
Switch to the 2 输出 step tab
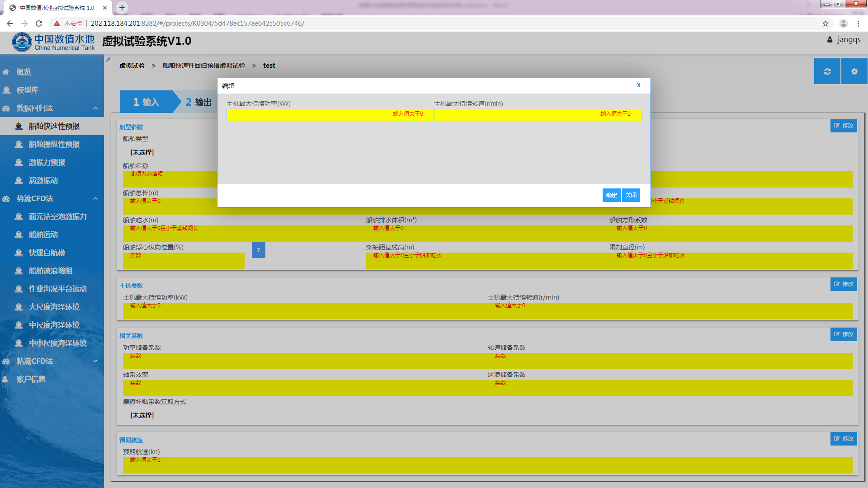198,102
